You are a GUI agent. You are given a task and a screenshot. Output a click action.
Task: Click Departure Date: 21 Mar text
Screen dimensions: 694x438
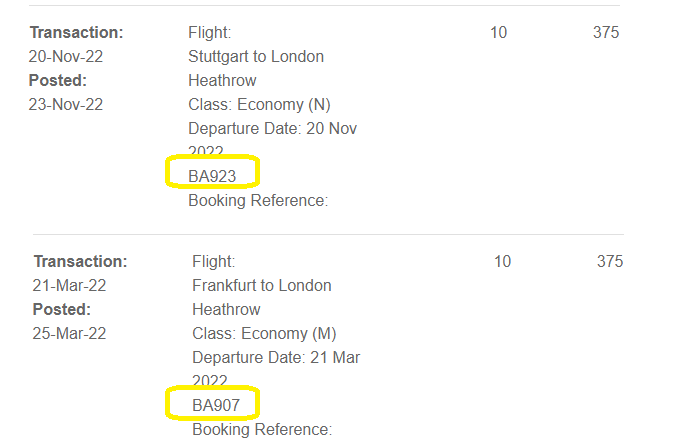pos(276,357)
